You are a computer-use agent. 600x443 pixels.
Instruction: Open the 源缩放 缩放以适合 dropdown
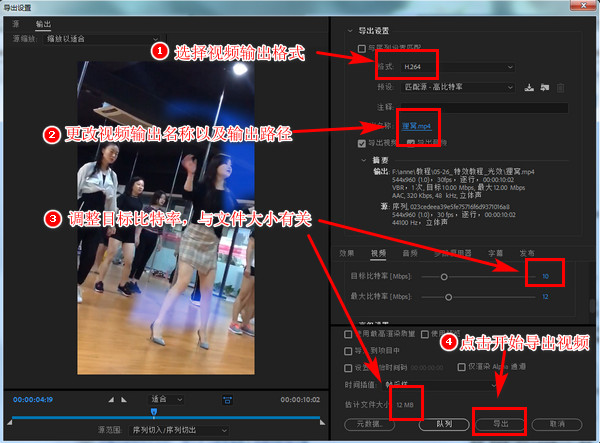click(102, 39)
